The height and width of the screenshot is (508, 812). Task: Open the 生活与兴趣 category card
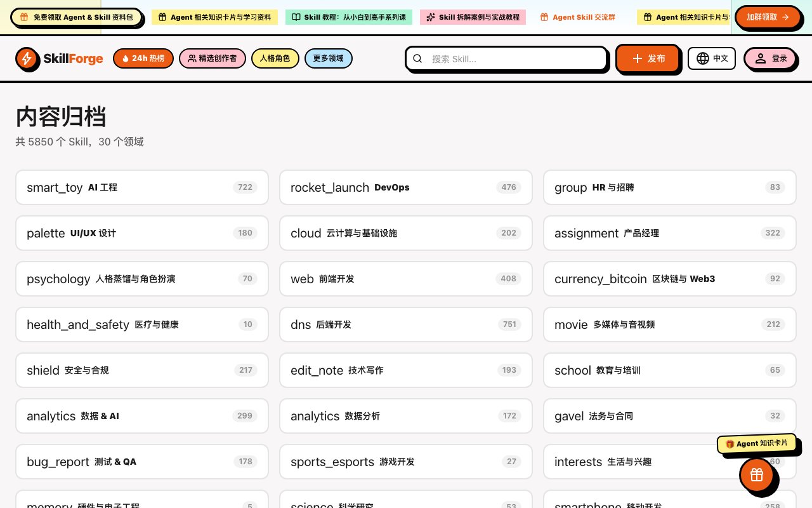(670, 462)
